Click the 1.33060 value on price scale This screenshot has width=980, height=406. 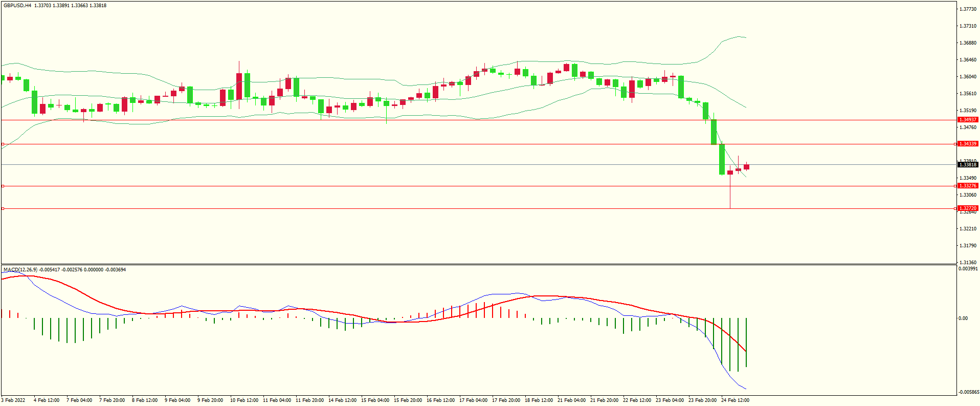[968, 195]
